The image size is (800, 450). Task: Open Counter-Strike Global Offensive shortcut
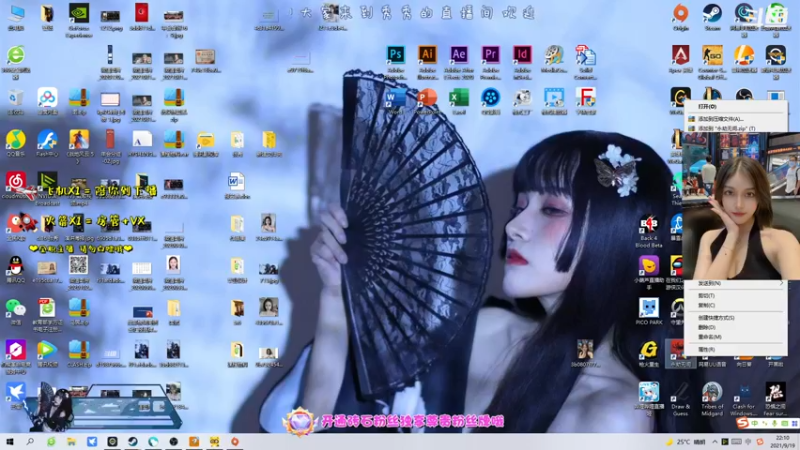[x=712, y=55]
